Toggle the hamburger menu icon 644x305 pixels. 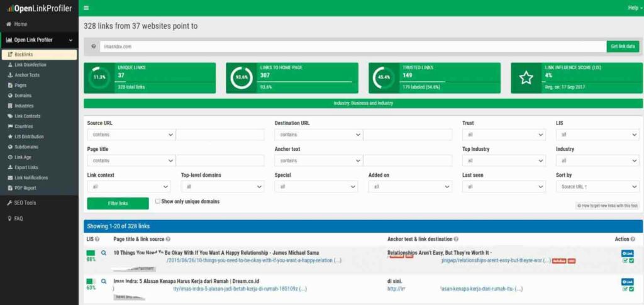[86, 8]
